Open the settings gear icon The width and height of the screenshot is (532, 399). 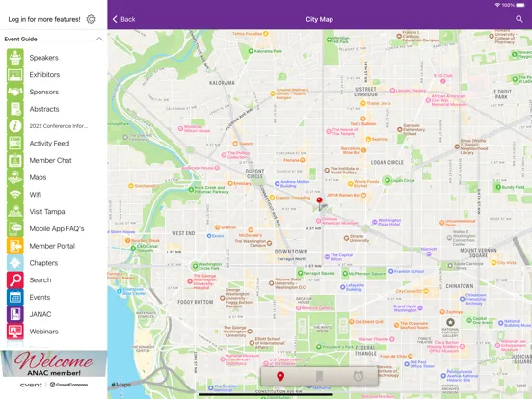click(91, 19)
